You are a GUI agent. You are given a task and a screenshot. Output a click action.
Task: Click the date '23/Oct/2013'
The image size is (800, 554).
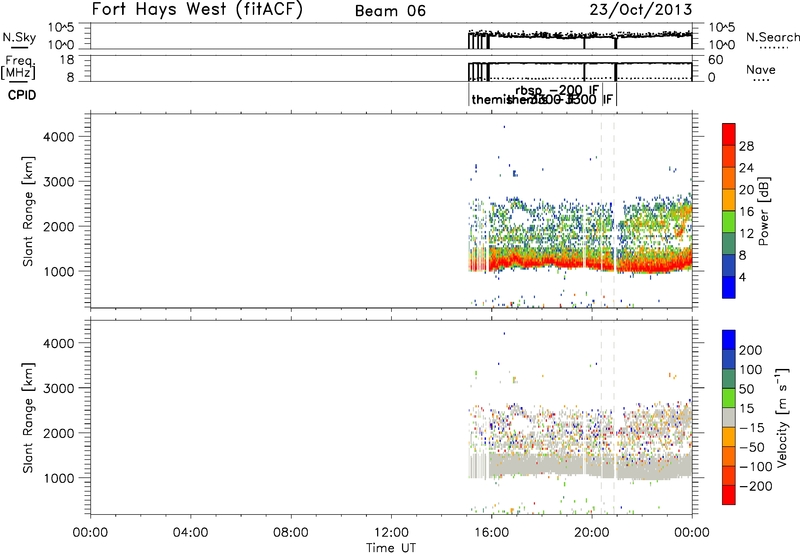point(641,10)
